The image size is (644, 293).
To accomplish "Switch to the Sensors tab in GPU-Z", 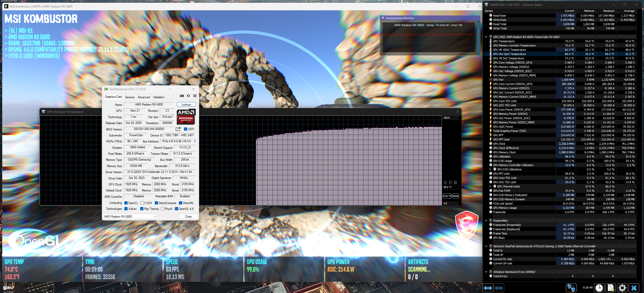I will (x=130, y=97).
